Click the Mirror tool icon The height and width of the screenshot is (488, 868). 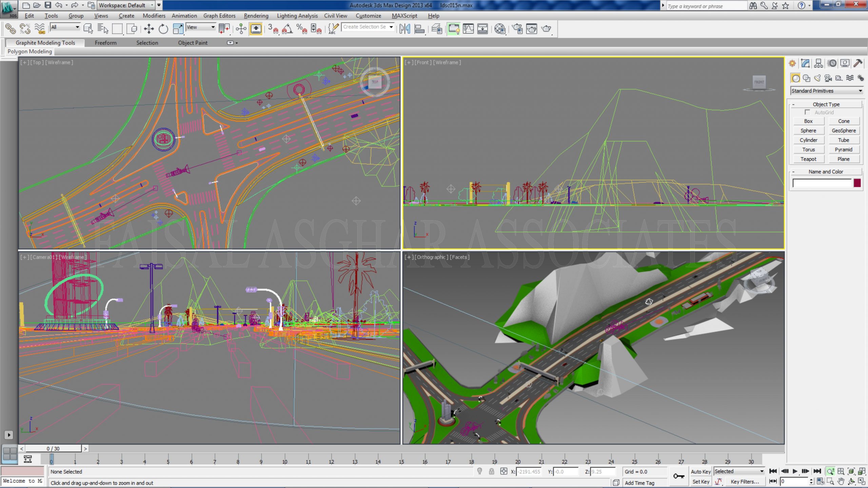coord(404,29)
